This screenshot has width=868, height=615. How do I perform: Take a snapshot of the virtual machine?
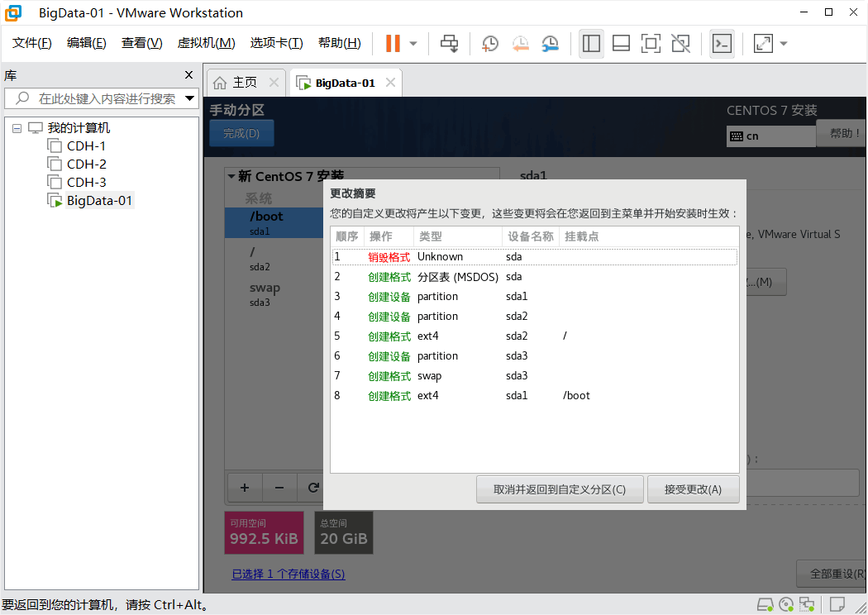tap(489, 43)
